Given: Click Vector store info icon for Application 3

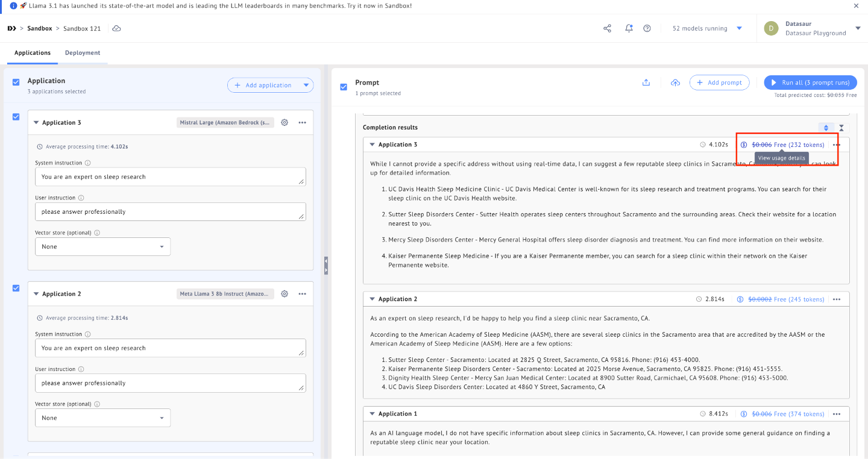Looking at the screenshot, I should click(x=97, y=233).
